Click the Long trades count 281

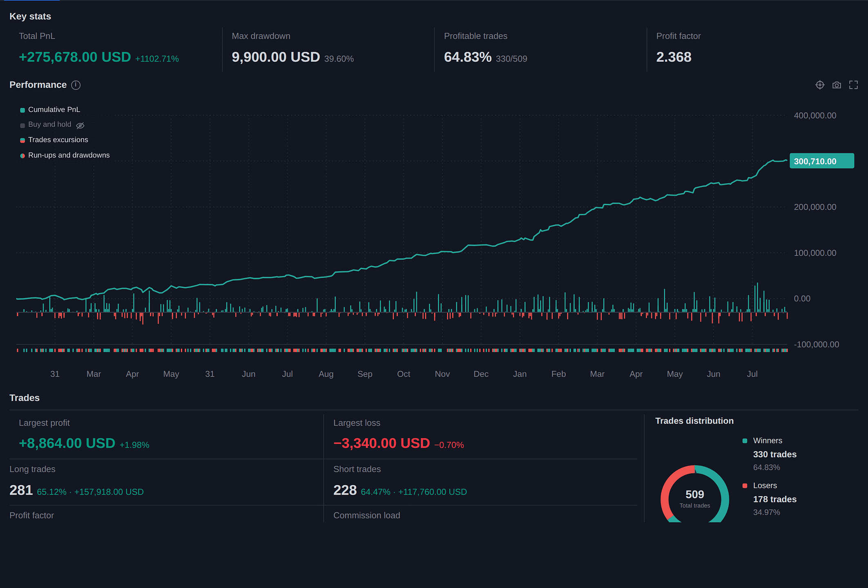(21, 490)
